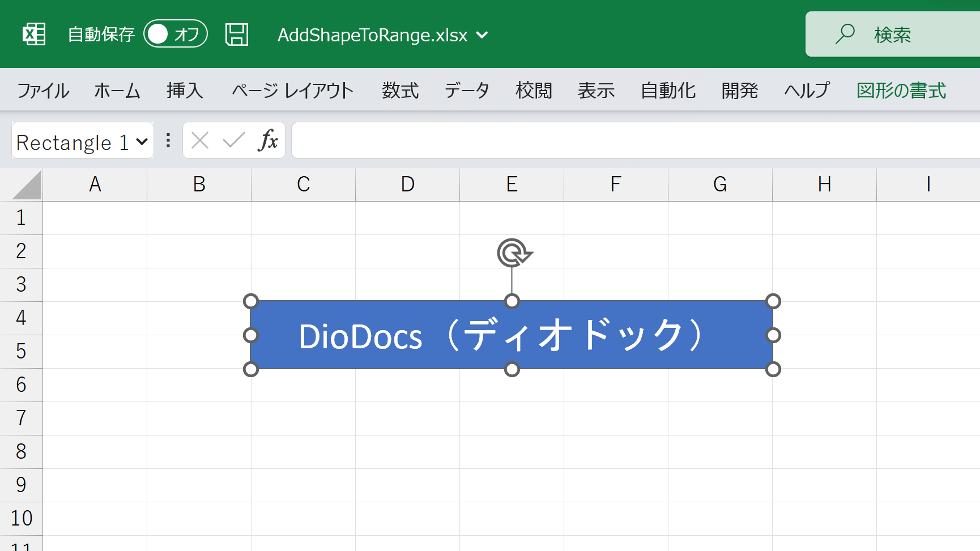The image size is (980, 551).
Task: Select row 3 header
Action: point(21,285)
